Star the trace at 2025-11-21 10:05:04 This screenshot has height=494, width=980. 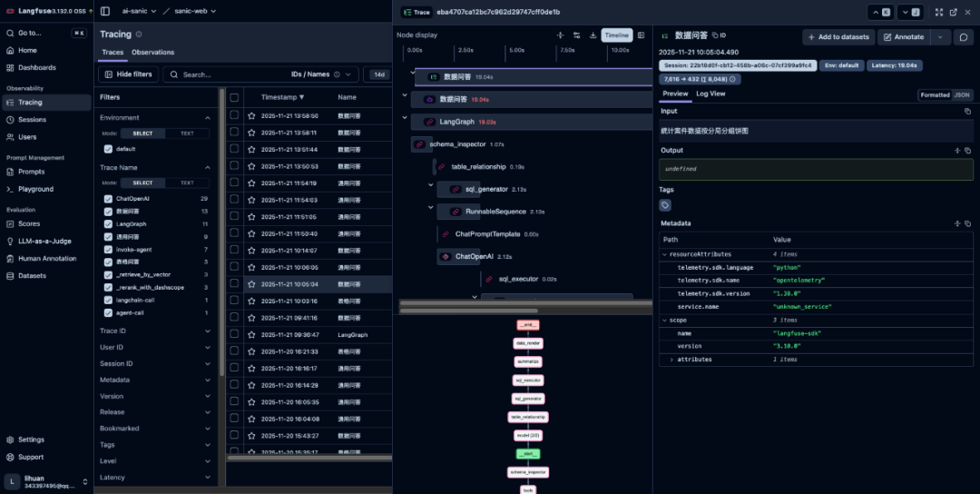click(x=251, y=284)
